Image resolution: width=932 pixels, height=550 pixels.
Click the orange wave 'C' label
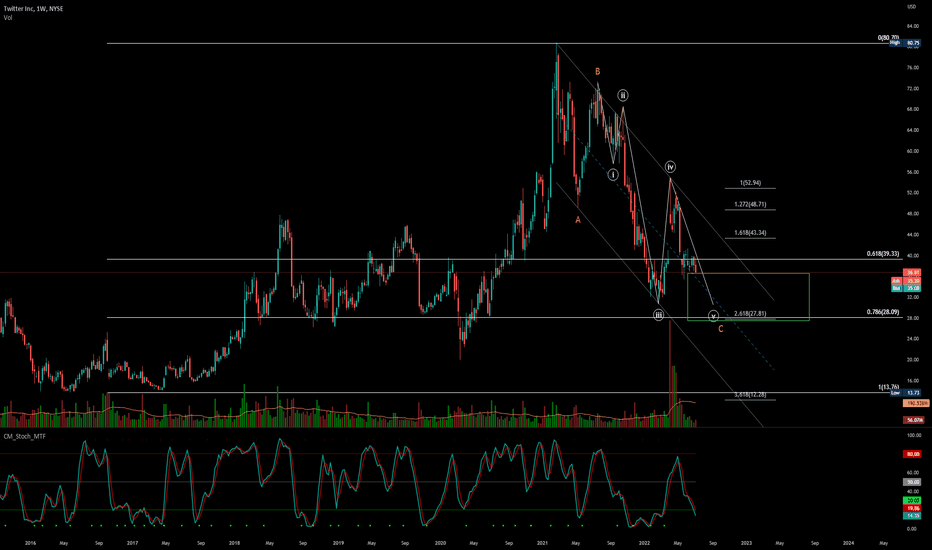click(x=720, y=329)
